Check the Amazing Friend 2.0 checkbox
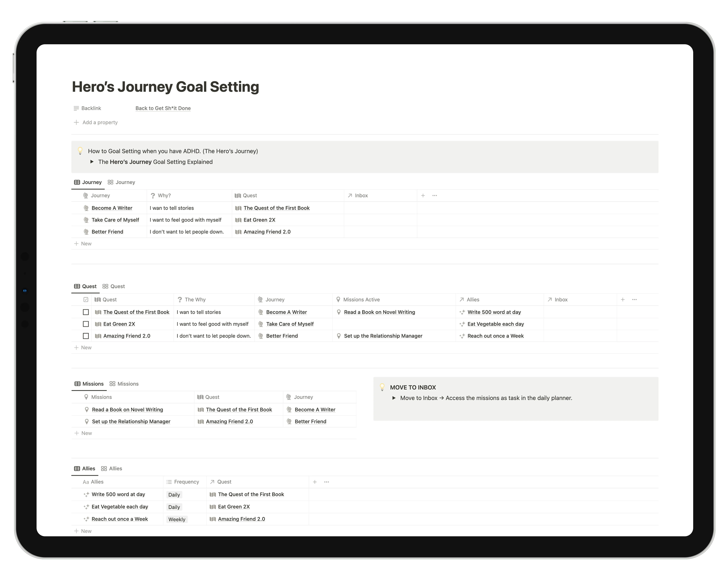The width and height of the screenshot is (728, 580). (x=86, y=336)
